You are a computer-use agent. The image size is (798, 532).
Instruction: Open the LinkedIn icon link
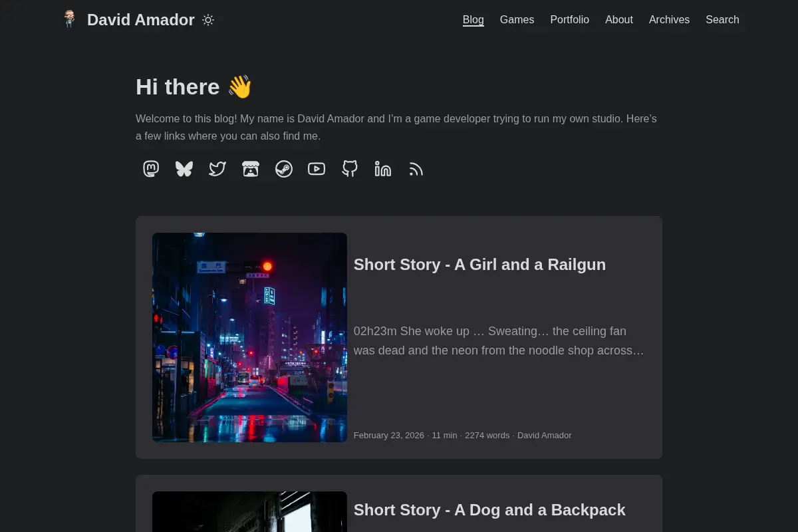(383, 169)
